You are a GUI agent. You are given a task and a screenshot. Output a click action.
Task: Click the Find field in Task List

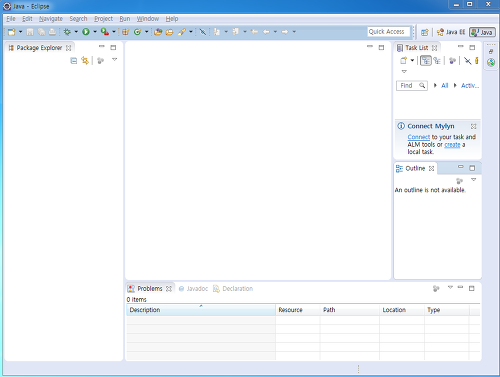point(412,86)
